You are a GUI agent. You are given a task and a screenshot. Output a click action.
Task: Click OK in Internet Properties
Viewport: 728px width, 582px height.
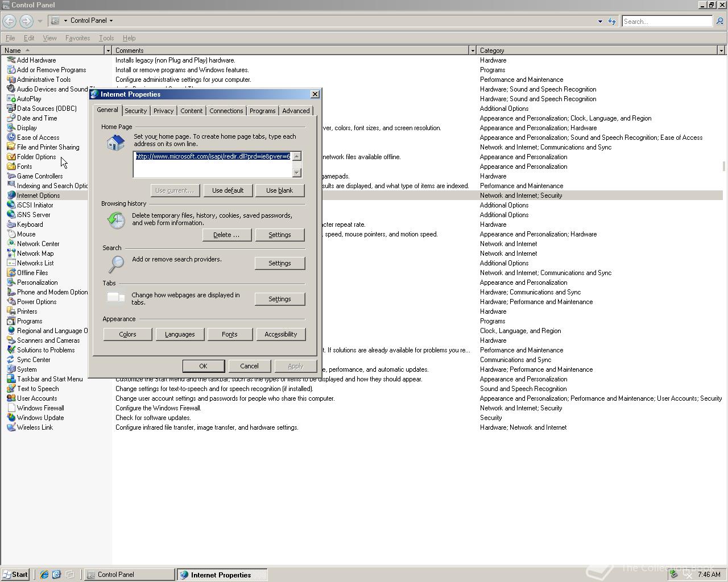[x=203, y=366]
